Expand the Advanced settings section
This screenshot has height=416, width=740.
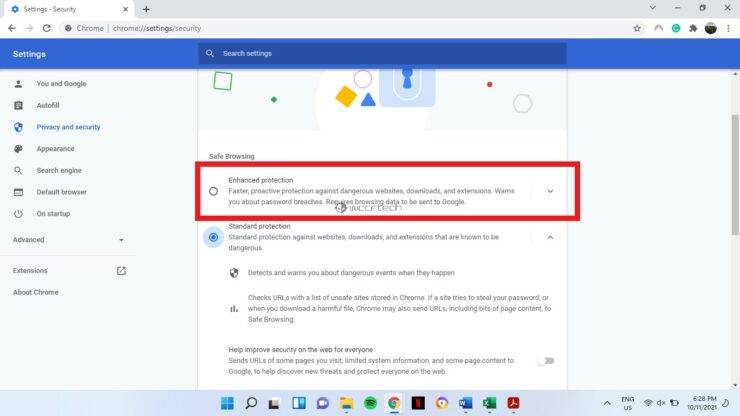pos(68,240)
